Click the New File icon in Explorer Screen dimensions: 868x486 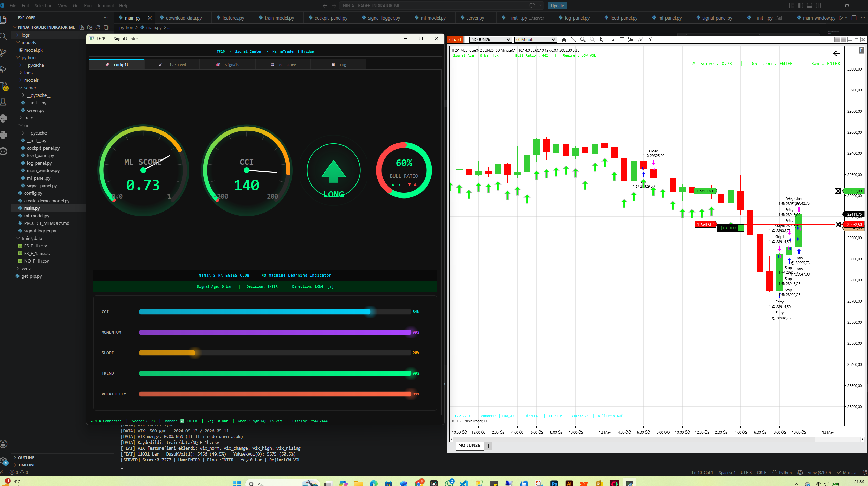pyautogui.click(x=82, y=27)
